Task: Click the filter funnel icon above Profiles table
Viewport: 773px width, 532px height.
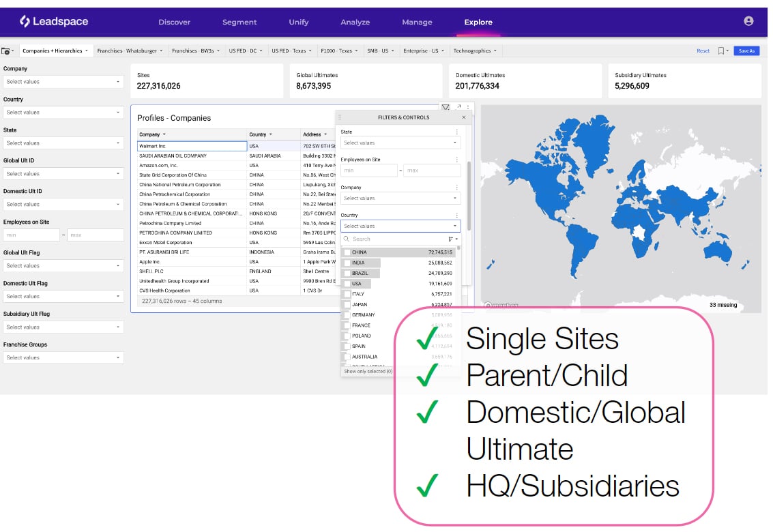Action: click(446, 107)
